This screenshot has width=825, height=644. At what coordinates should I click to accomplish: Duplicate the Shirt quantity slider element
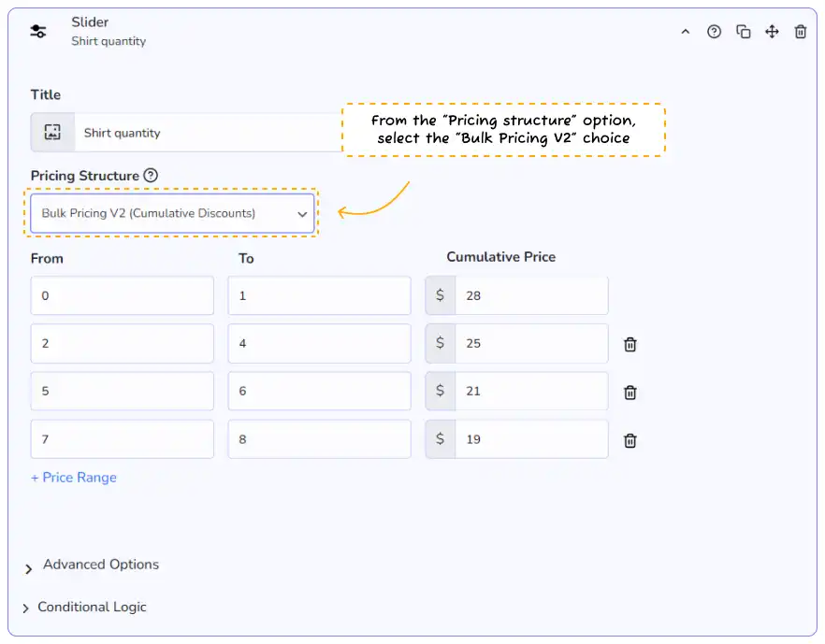pyautogui.click(x=744, y=32)
